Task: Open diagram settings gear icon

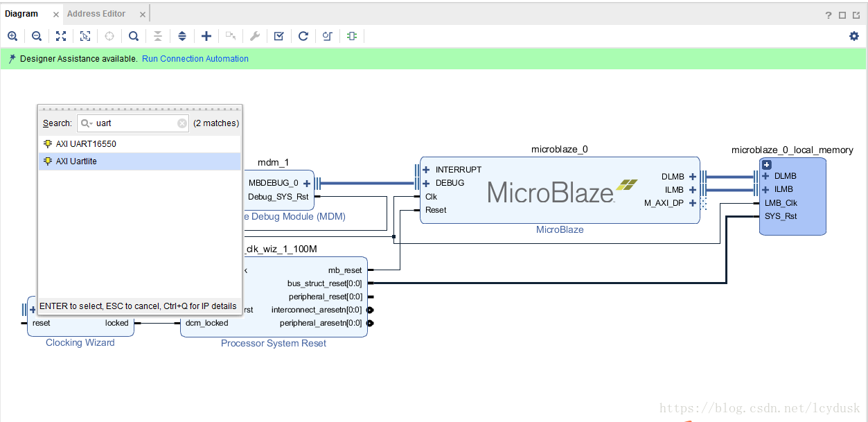Action: point(854,36)
